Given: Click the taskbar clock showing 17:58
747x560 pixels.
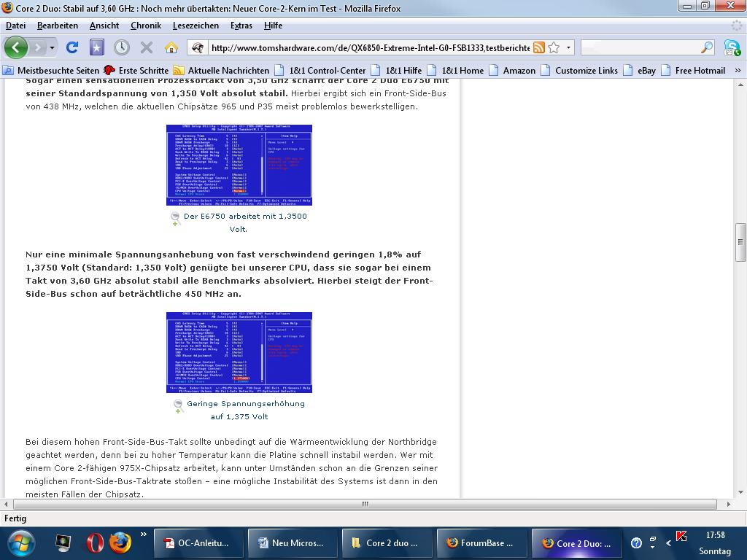Looking at the screenshot, I should pos(715,535).
